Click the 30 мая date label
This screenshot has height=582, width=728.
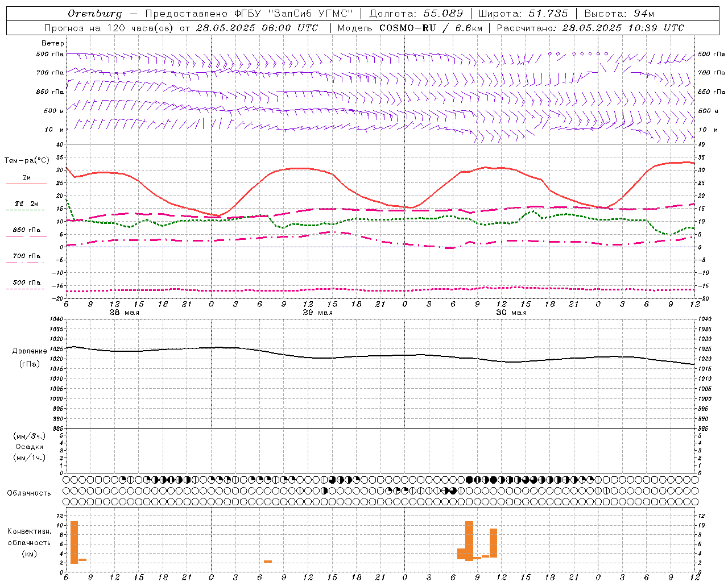tap(511, 313)
